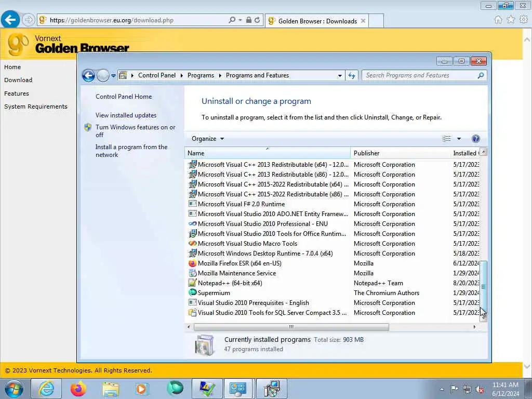The width and height of the screenshot is (532, 399).
Task: Open the IE home page icon
Action: point(498,20)
